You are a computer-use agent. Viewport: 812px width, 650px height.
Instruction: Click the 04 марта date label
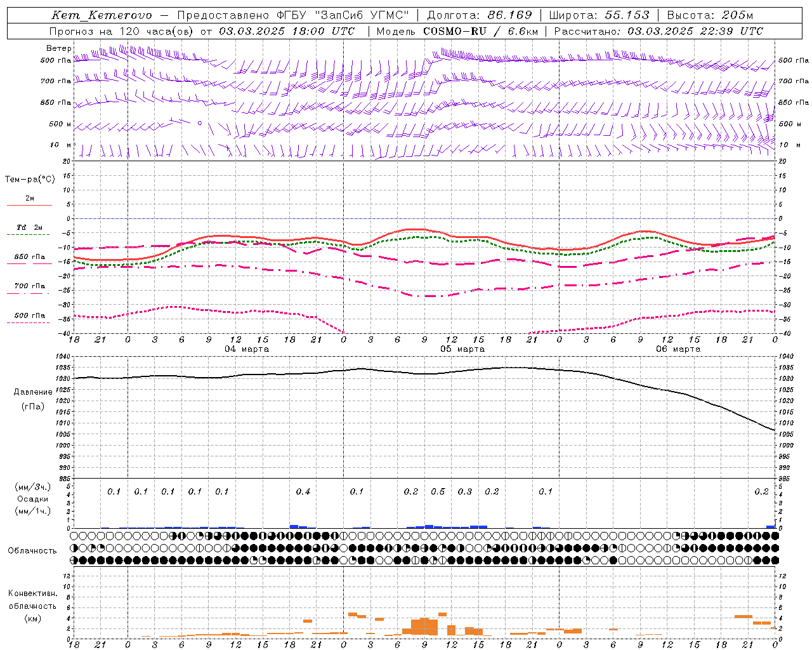click(x=247, y=349)
